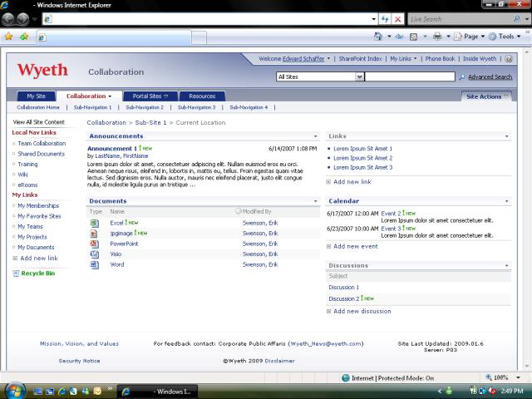
Task: Open the Links web part menu arrow
Action: click(507, 136)
